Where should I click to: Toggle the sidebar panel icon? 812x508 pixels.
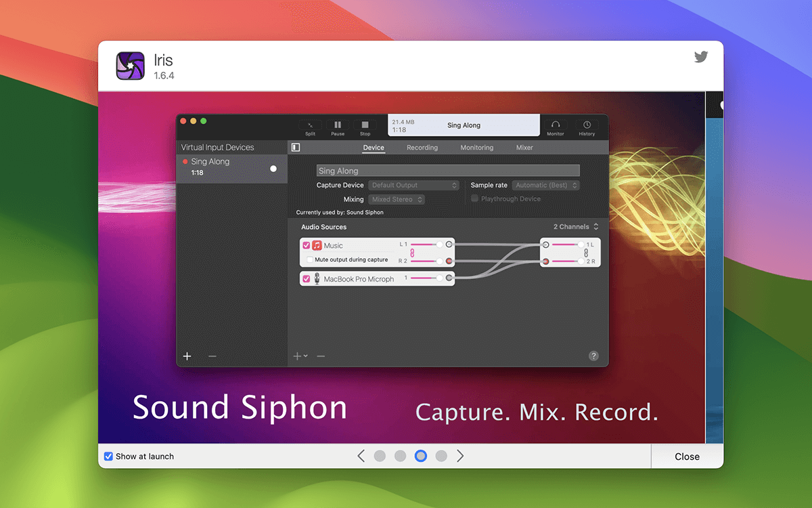pos(296,147)
